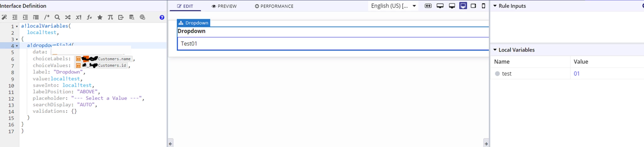
Task: Collapse the Local Variables section
Action: point(495,50)
